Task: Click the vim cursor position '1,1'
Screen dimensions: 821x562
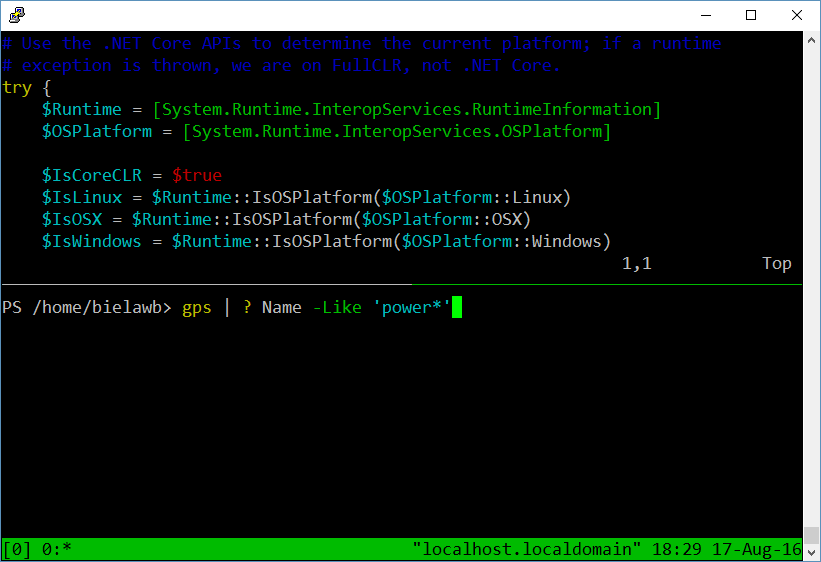Action: 636,264
